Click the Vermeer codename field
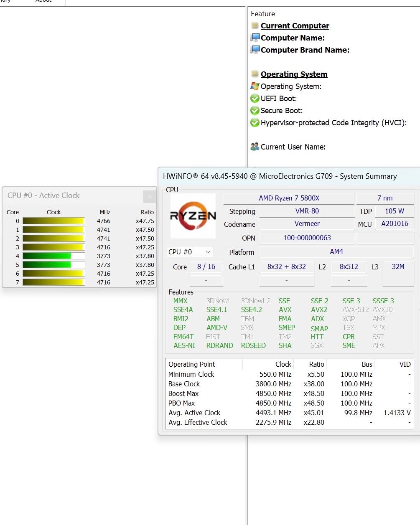This screenshot has width=420, height=525. click(307, 223)
